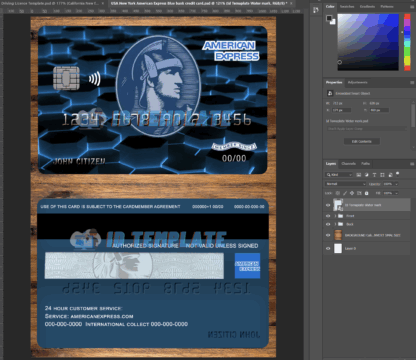The width and height of the screenshot is (416, 360).
Task: Lock position move icon in Layers panel
Action: pyautogui.click(x=352, y=193)
